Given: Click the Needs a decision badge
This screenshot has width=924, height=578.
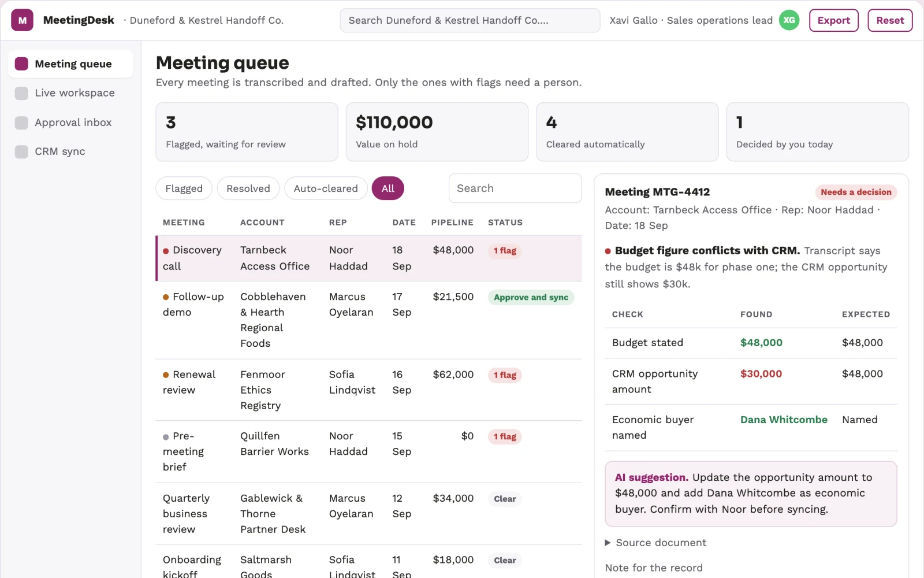Looking at the screenshot, I should pos(856,192).
